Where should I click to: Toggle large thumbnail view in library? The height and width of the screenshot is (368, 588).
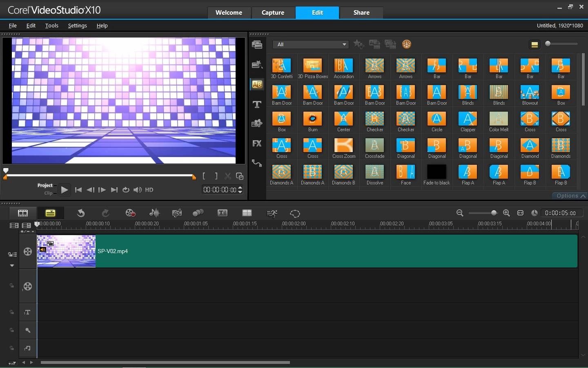[535, 45]
